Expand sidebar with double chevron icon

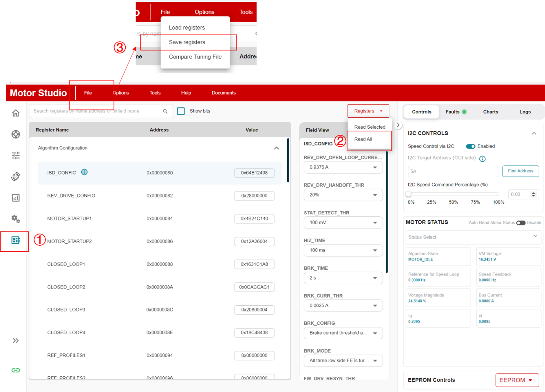pyautogui.click(x=16, y=340)
